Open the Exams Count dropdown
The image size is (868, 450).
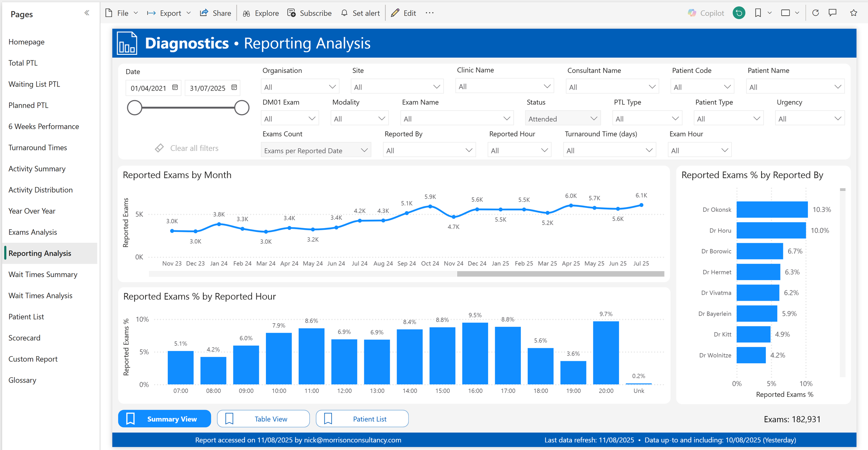pos(316,150)
